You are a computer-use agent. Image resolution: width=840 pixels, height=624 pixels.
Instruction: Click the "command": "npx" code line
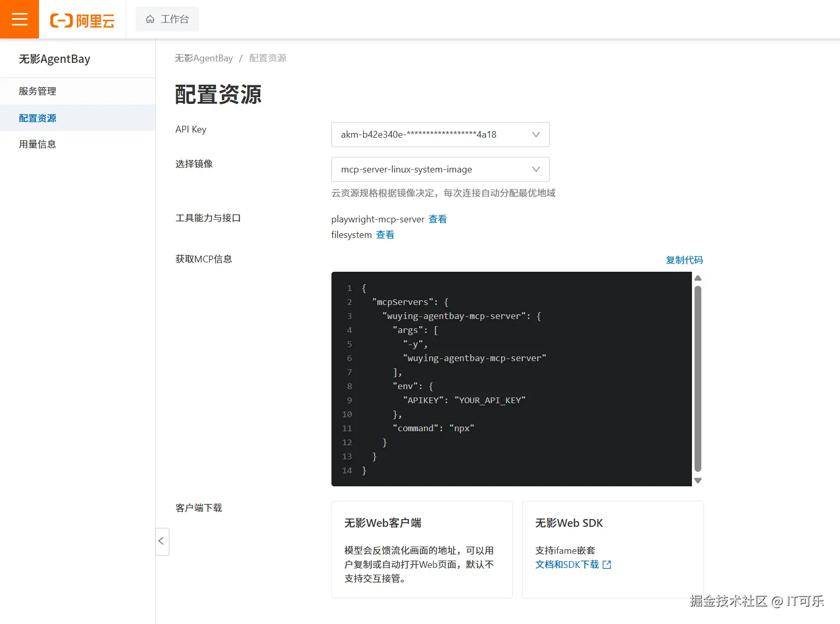433,428
